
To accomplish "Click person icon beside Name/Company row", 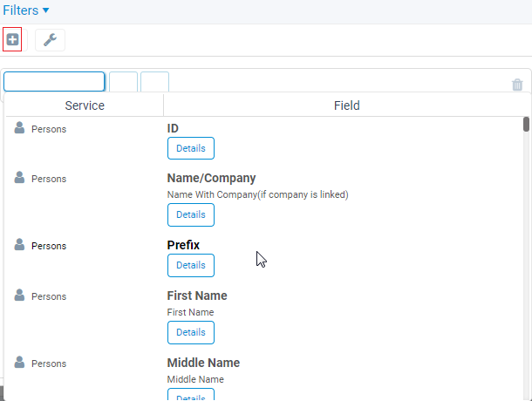I will 19,178.
